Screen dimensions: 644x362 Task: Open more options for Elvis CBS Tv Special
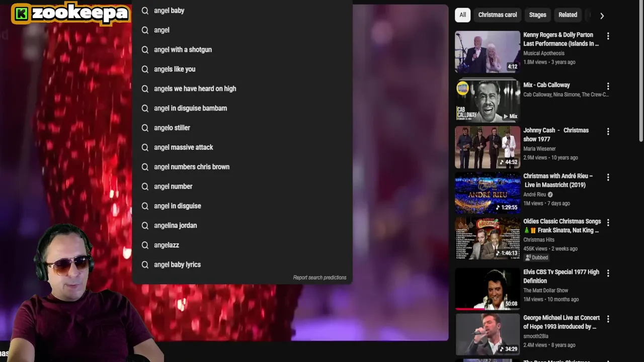tap(608, 274)
